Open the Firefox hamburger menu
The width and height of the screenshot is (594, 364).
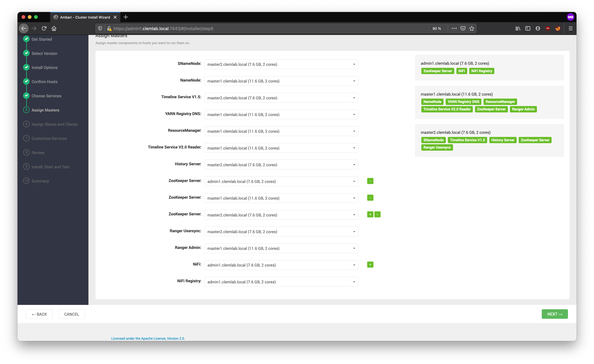coord(570,28)
